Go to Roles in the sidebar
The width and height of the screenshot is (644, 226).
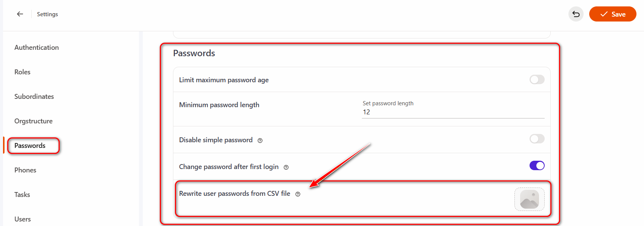pyautogui.click(x=22, y=72)
